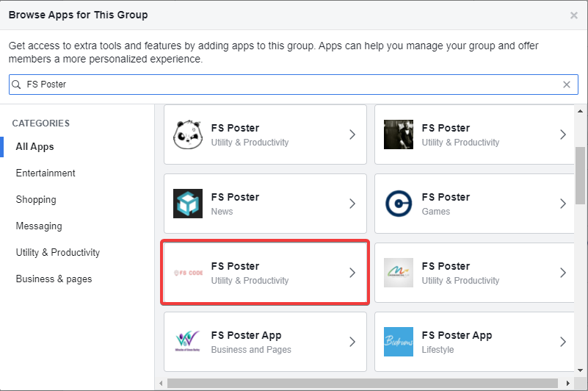This screenshot has width=588, height=391.
Task: Click the panda icon of the first FS Poster app
Action: pos(188,134)
